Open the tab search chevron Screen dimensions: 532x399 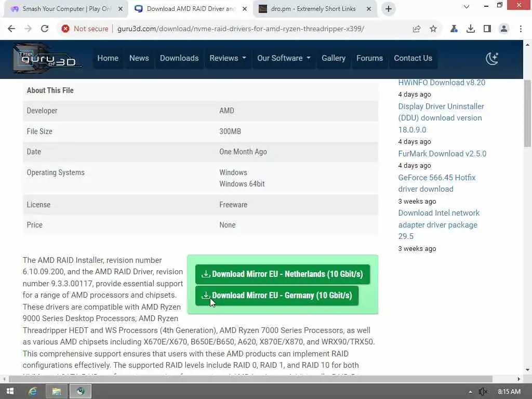tap(467, 6)
